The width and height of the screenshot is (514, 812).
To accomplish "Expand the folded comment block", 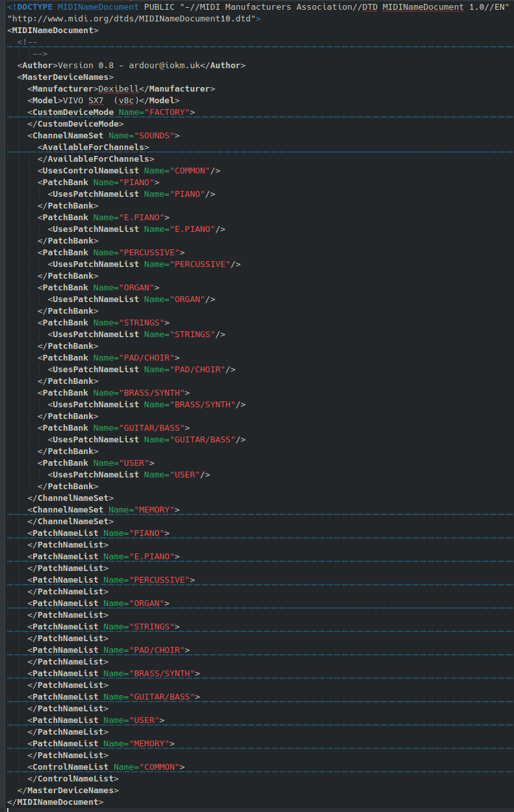I will coord(27,42).
